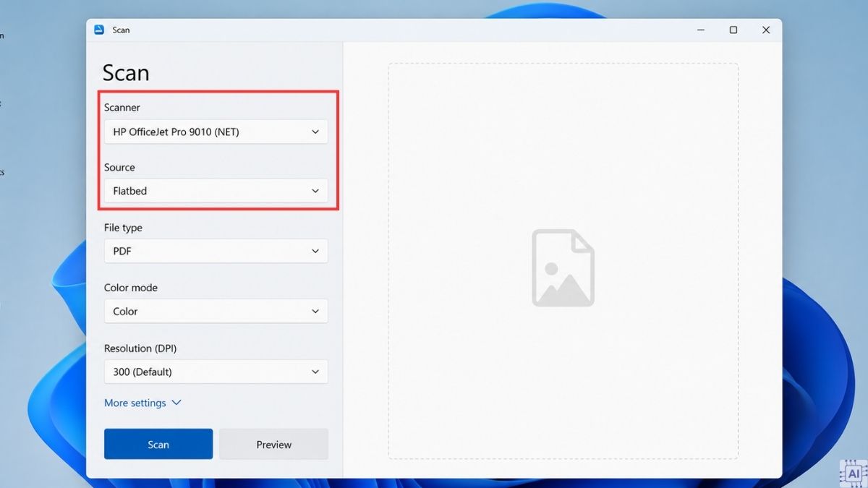The height and width of the screenshot is (488, 868).
Task: Minimize the Scan window
Action: (701, 30)
